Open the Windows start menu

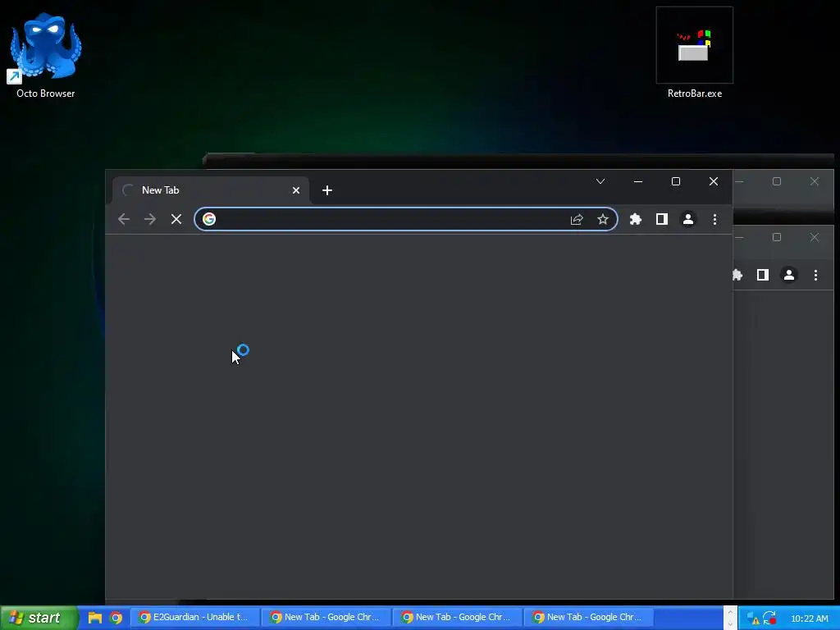tap(39, 618)
